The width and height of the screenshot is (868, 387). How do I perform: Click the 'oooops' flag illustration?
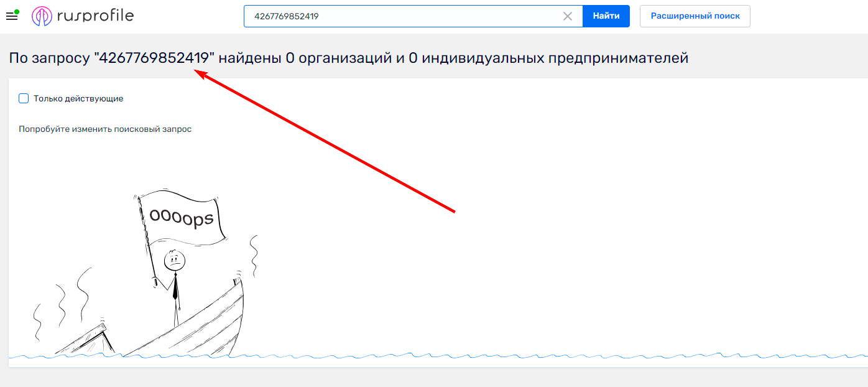pyautogui.click(x=183, y=217)
